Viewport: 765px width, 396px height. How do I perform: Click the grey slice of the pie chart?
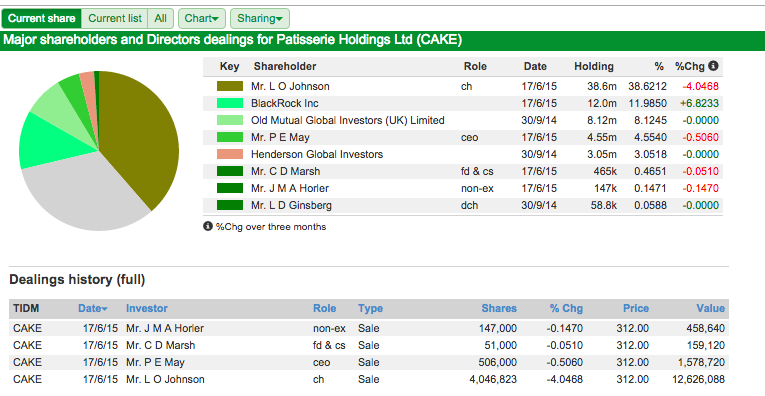(83, 195)
